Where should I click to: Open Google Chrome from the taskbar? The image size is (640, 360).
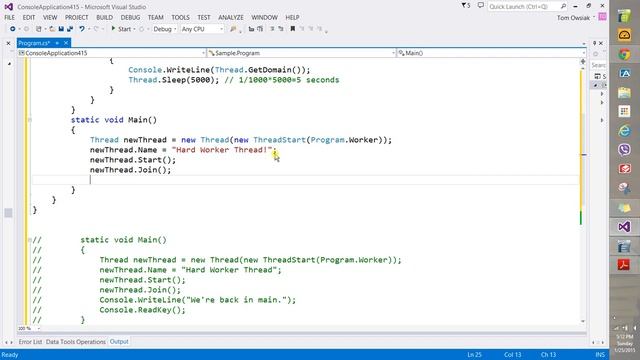624,54
